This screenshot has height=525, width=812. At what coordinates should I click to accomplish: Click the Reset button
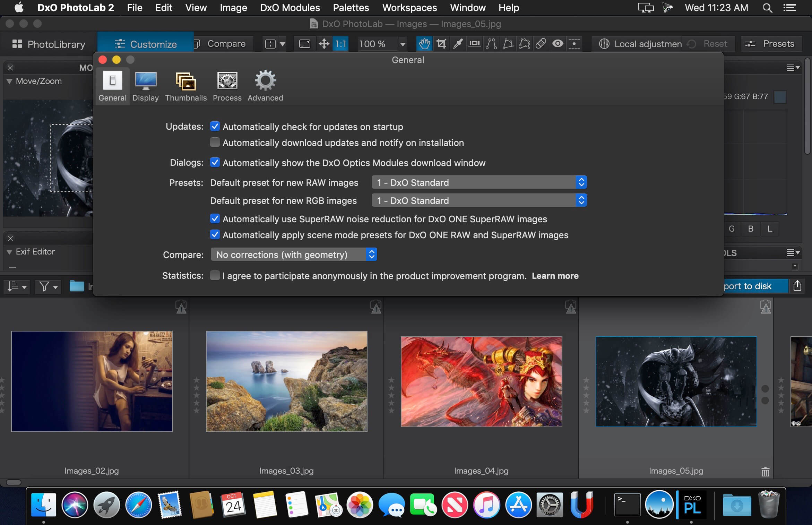tap(708, 44)
